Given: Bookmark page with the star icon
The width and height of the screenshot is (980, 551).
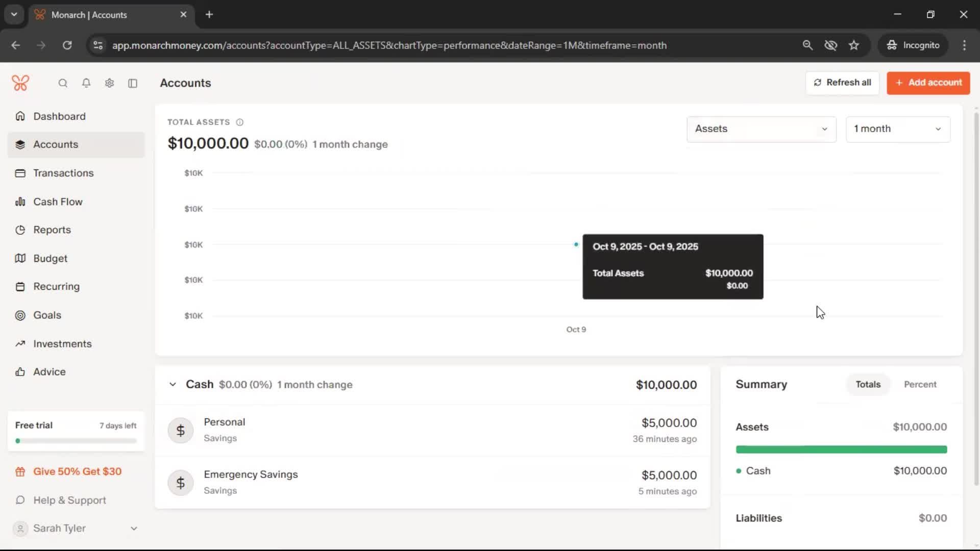Looking at the screenshot, I should pyautogui.click(x=854, y=45).
